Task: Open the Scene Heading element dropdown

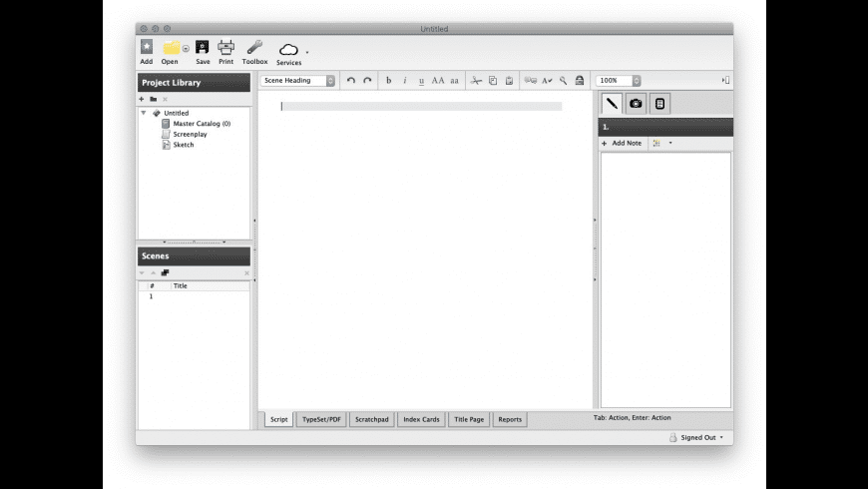Action: click(x=297, y=81)
